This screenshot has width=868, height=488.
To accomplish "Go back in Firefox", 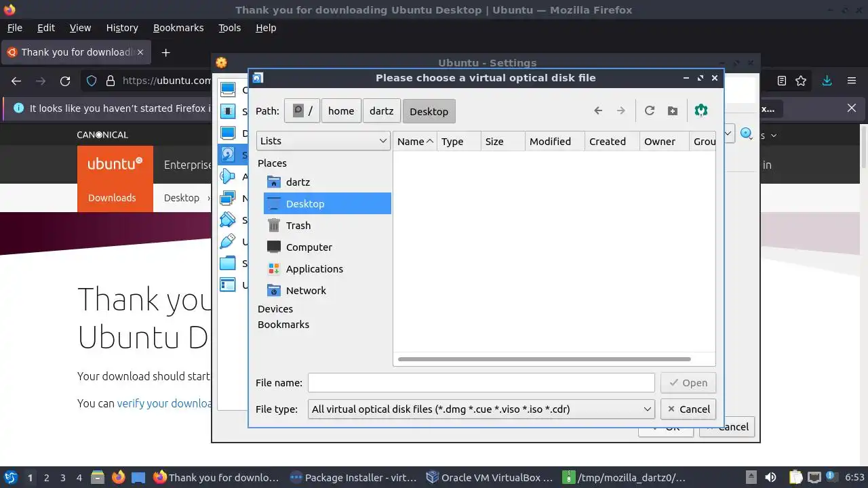I will pos(16,81).
